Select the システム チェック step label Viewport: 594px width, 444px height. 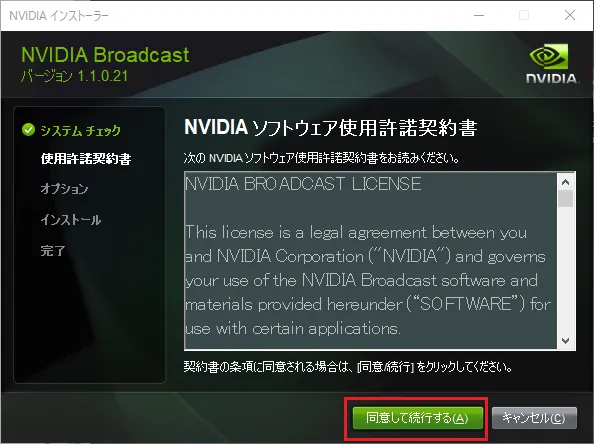81,130
